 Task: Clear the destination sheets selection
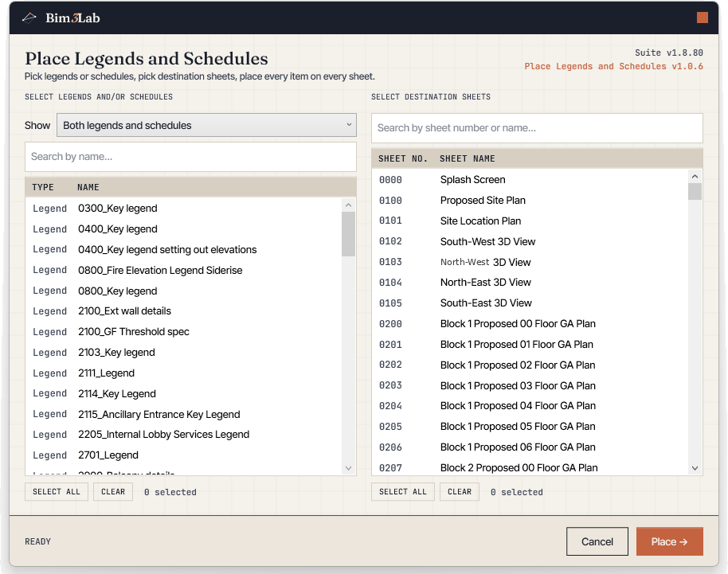tap(460, 492)
